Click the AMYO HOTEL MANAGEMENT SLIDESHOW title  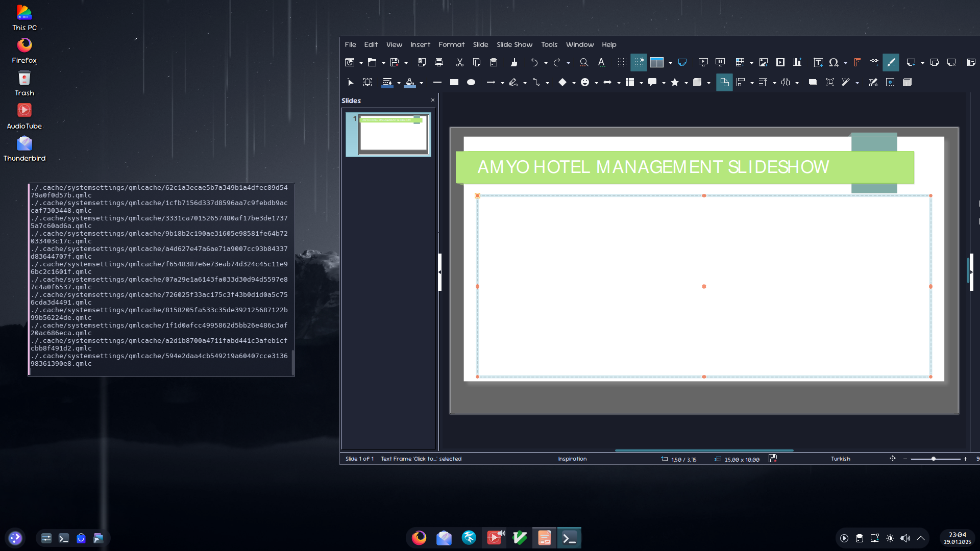click(653, 167)
